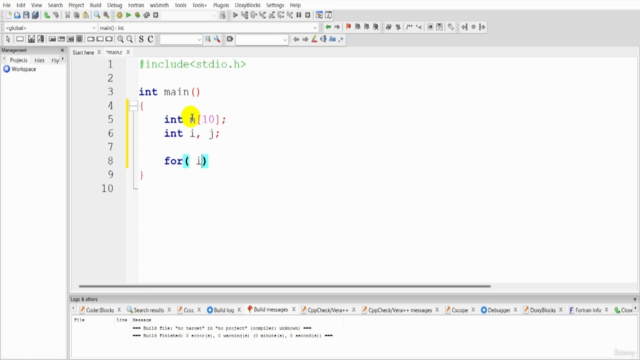Click the red highlight pen icon
Image resolution: width=640 pixels, height=360 pixels.
coord(314,39)
